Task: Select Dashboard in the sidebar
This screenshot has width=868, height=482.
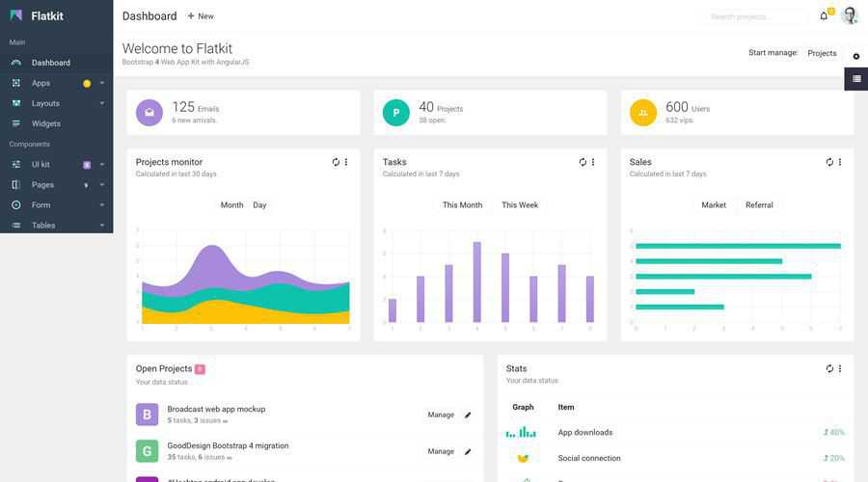Action: point(50,63)
